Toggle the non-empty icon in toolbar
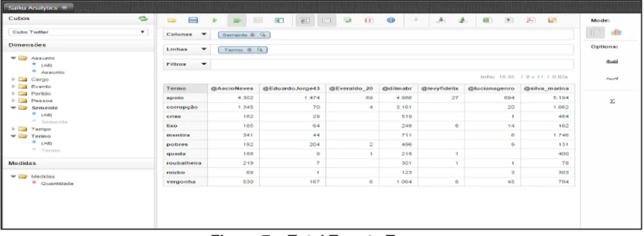Screen dimensions: 644x236 pyautogui.click(x=326, y=20)
